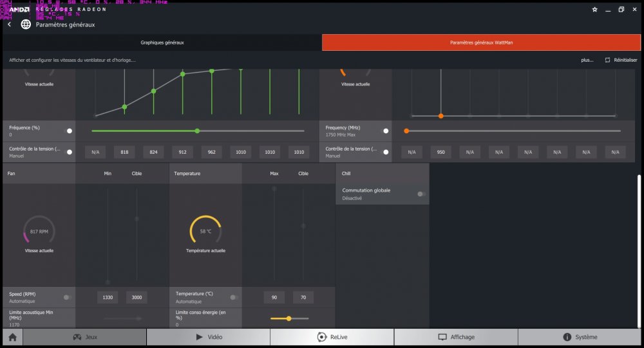Click the 58 °C temperature gauge

click(206, 231)
